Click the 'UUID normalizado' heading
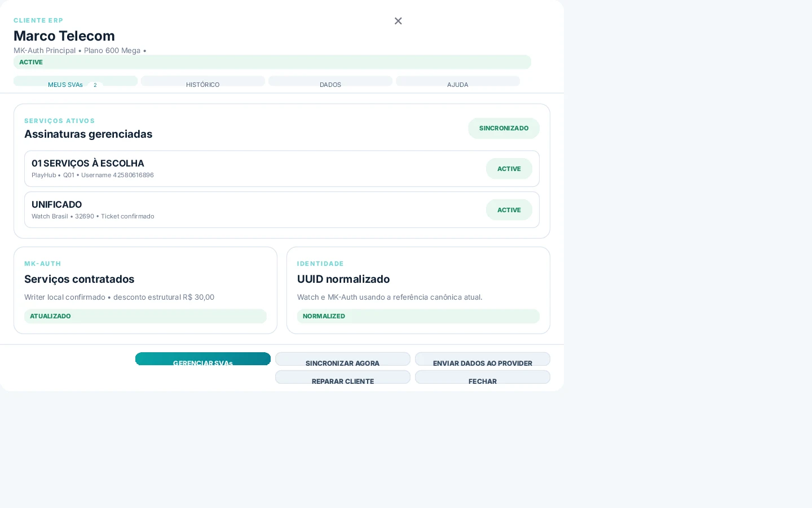Viewport: 812px width, 508px height. coord(343,279)
